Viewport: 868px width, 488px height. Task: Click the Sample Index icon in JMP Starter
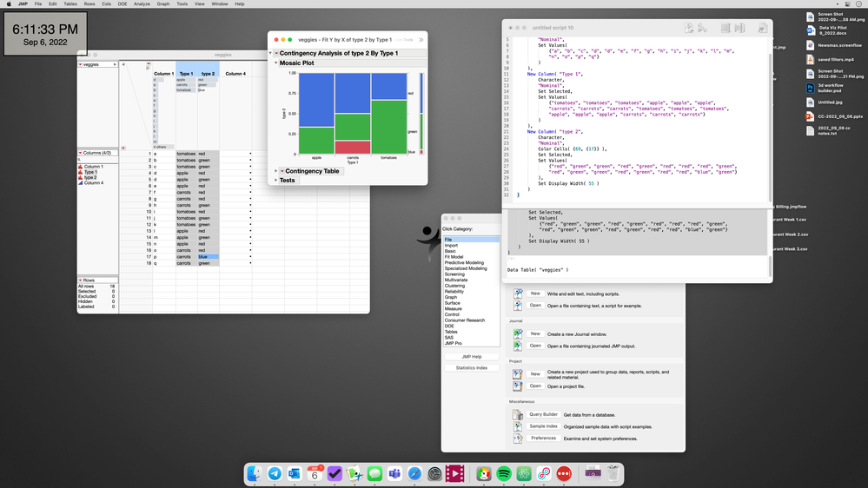518,426
